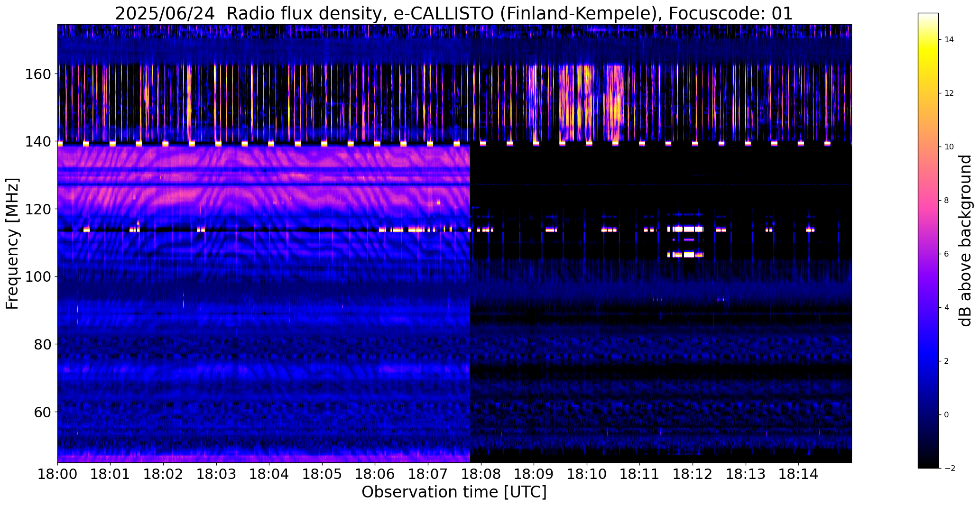
Task: Click the 18:12 time tick label
Action: click(693, 474)
